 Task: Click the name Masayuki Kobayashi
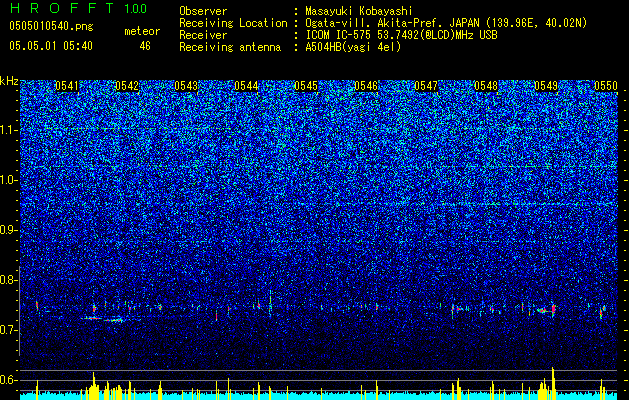(x=359, y=11)
